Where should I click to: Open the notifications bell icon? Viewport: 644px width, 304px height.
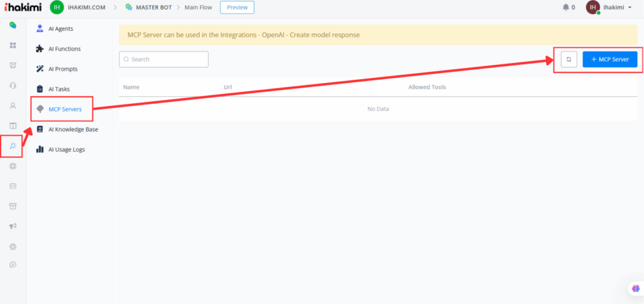click(x=565, y=8)
